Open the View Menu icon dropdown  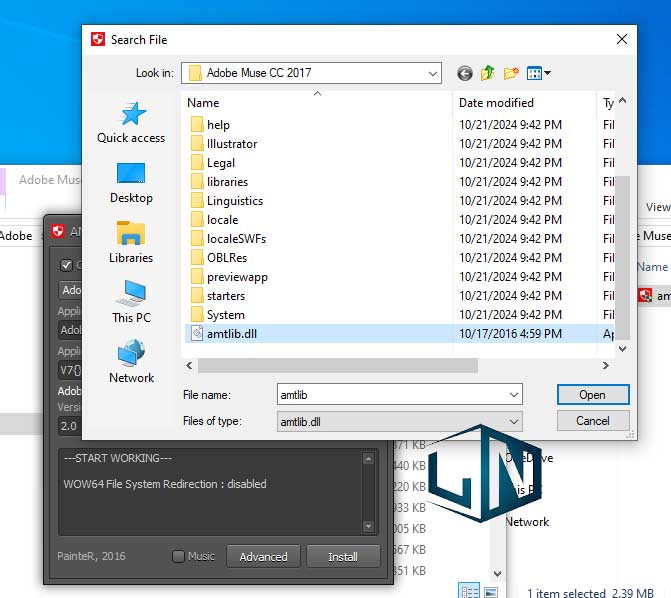538,73
